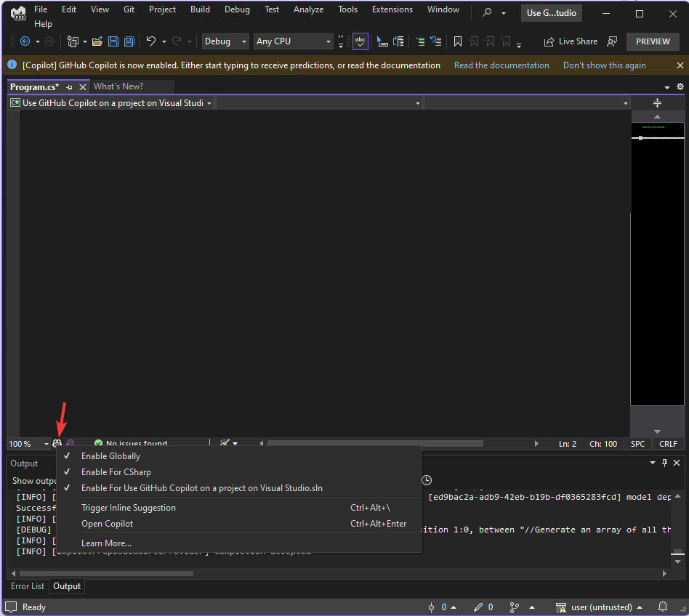Toggle a bookmark with the bookmark icon
689x616 pixels.
click(x=457, y=41)
